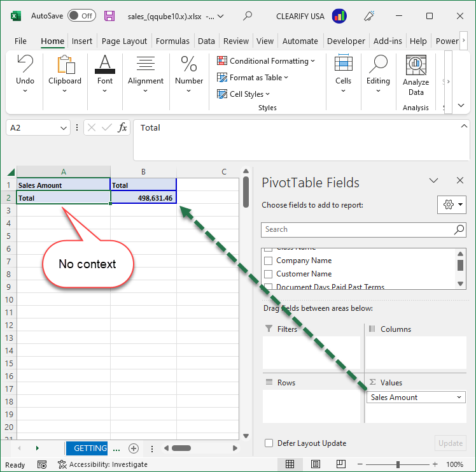Viewport: 476px width, 472px height.
Task: Click the next sheet navigation arrow
Action: tap(38, 448)
